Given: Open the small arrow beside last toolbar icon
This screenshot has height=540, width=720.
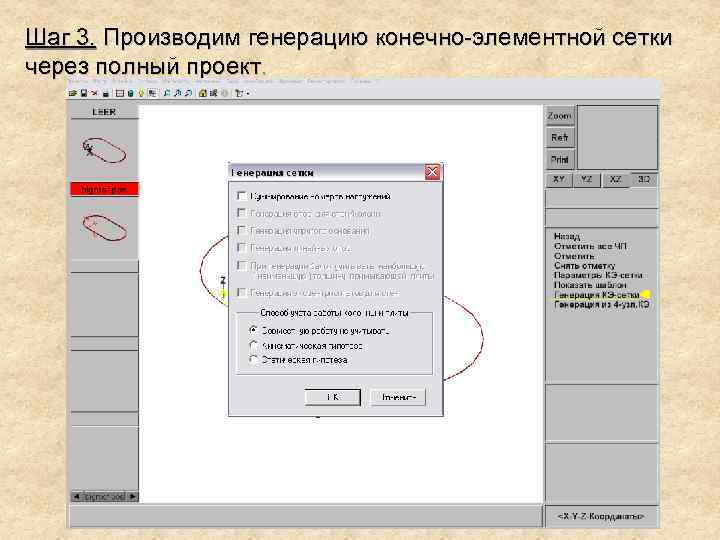Looking at the screenshot, I should (248, 94).
